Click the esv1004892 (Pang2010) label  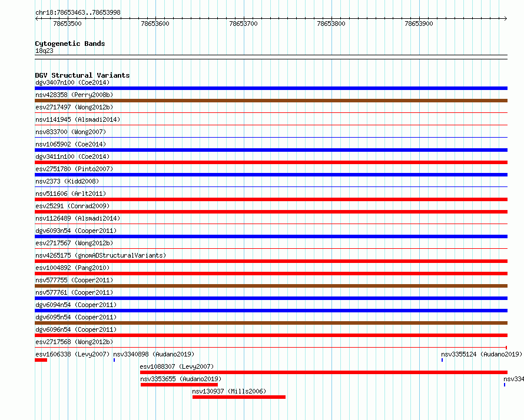72,268
